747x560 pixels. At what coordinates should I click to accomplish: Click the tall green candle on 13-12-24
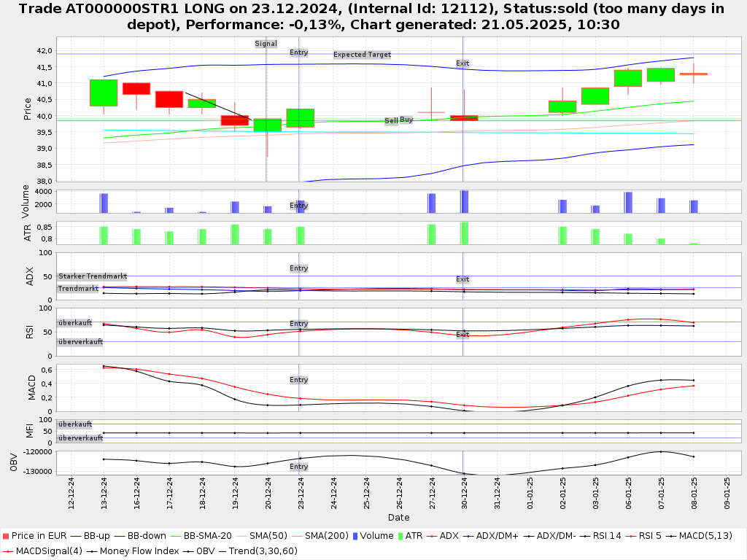[x=104, y=93]
